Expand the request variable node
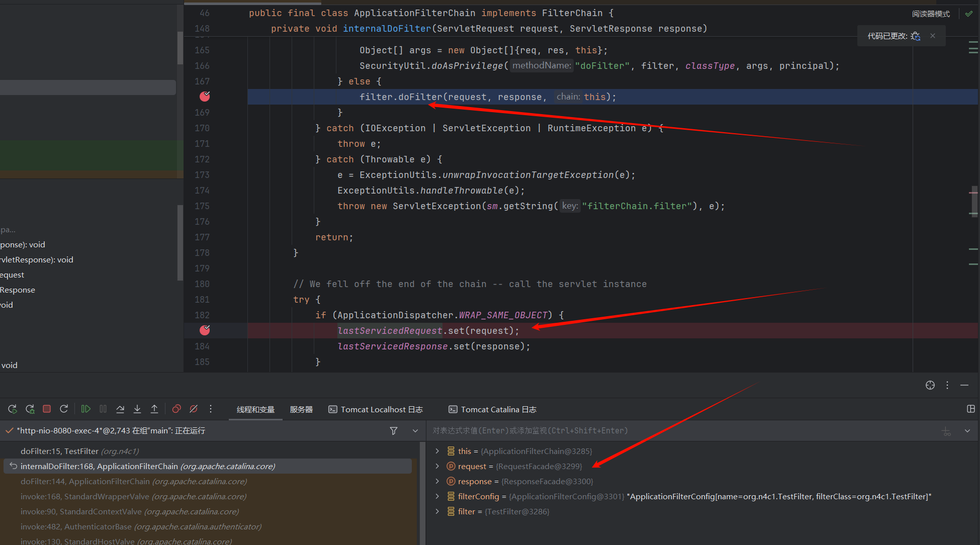The width and height of the screenshot is (980, 545). tap(437, 467)
